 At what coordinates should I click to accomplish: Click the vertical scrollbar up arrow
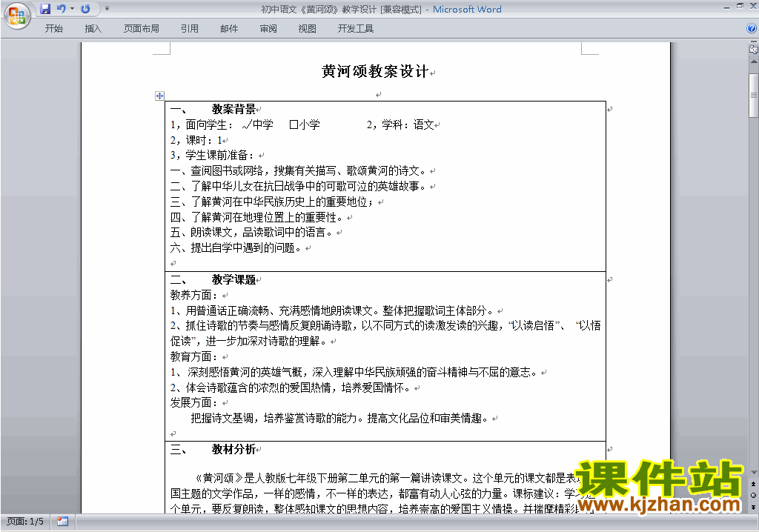[753, 61]
